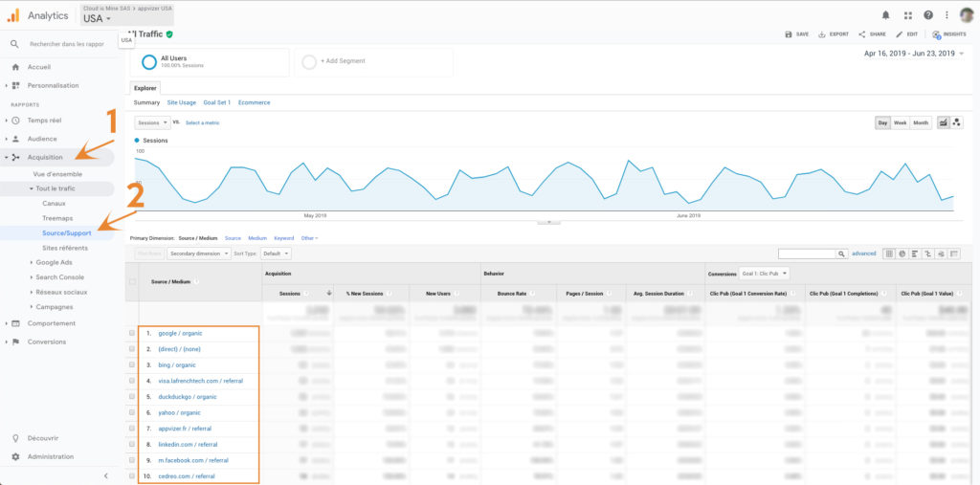The height and width of the screenshot is (485, 980).
Task: Collapse the sidebar with the chevron
Action: pyautogui.click(x=105, y=476)
